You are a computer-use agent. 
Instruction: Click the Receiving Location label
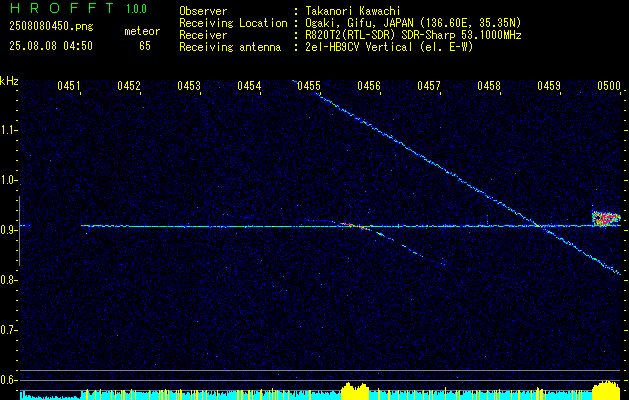pos(233,23)
